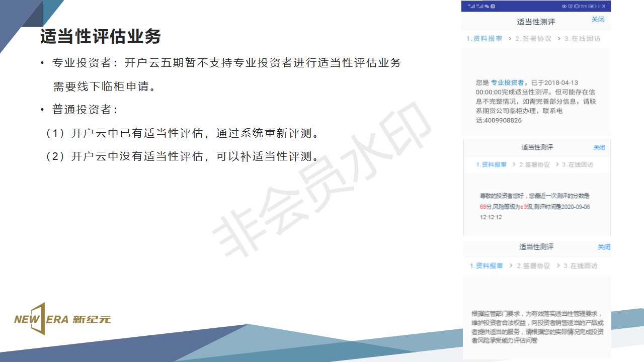This screenshot has height=362, width=644.
Task: Tap the alarm clock icon in the status bar
Action: pyautogui.click(x=570, y=6)
